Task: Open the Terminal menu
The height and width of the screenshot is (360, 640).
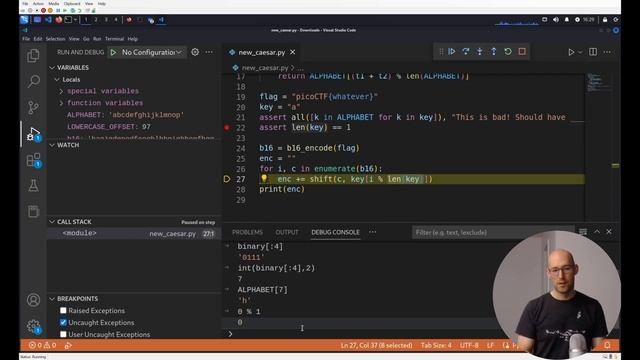Action: [114, 39]
